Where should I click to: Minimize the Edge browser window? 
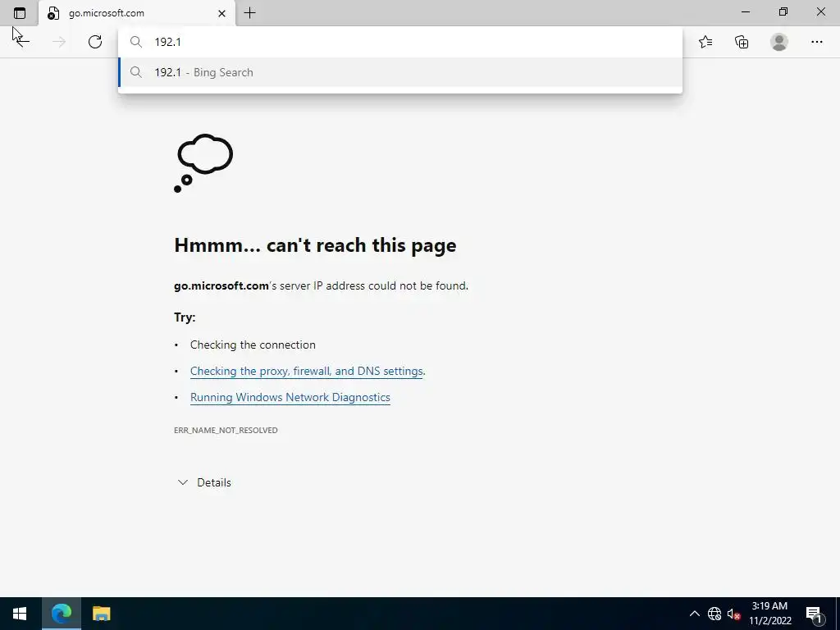pos(746,11)
